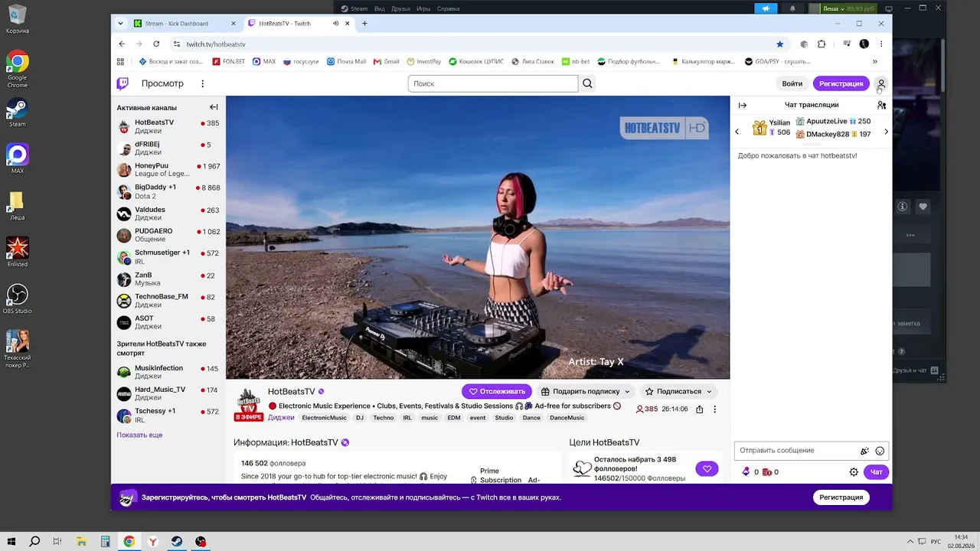Click the purple Регистрация button in header
The image size is (980, 551).
pyautogui.click(x=841, y=83)
